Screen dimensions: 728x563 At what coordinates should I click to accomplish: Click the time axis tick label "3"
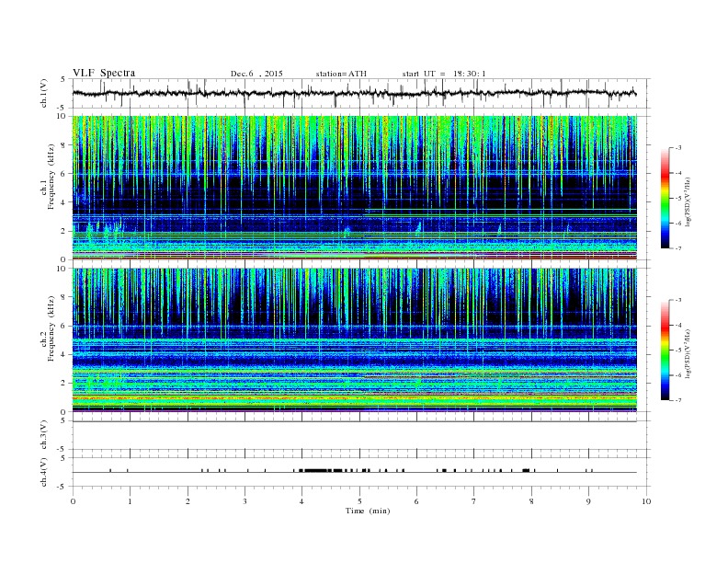245,501
